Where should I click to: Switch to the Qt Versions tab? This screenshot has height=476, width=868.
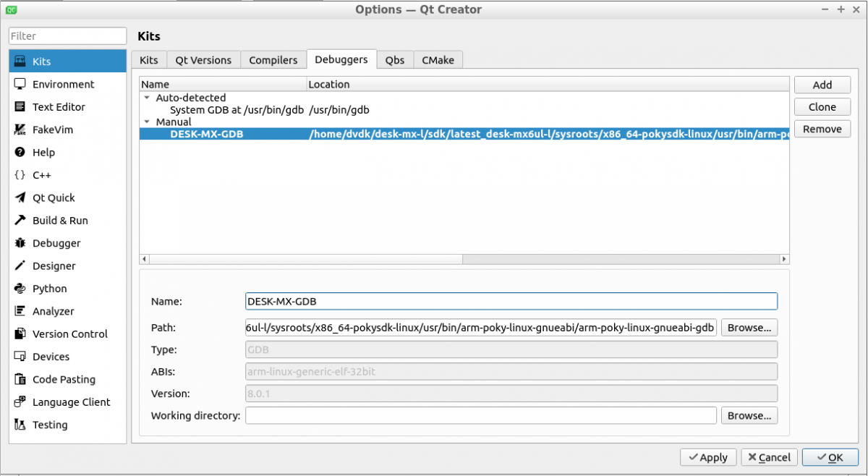[203, 60]
